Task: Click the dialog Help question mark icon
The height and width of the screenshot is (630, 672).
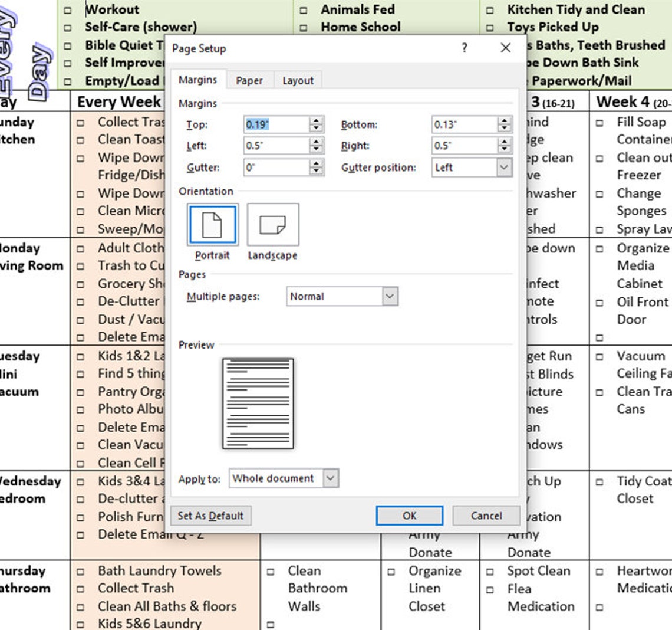Action: [x=464, y=49]
